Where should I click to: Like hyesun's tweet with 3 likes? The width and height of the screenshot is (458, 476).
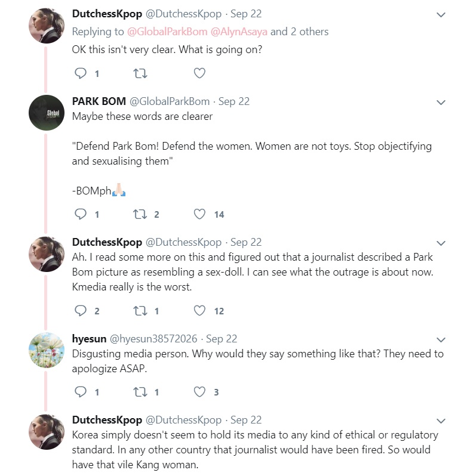click(200, 392)
